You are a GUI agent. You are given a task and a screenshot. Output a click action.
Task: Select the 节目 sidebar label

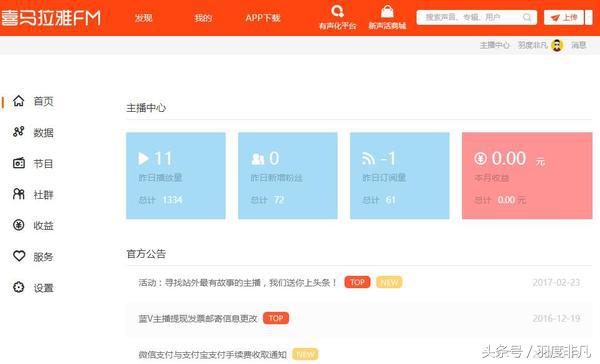pos(43,164)
